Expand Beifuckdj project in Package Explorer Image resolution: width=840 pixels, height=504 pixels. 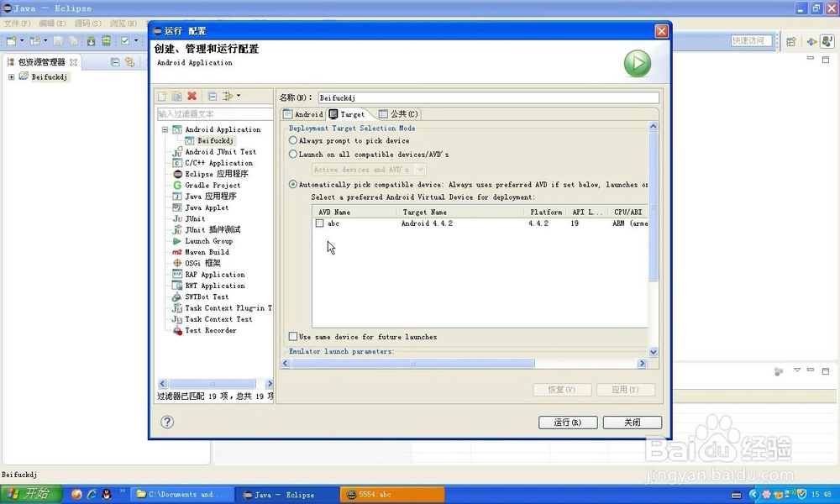[11, 76]
